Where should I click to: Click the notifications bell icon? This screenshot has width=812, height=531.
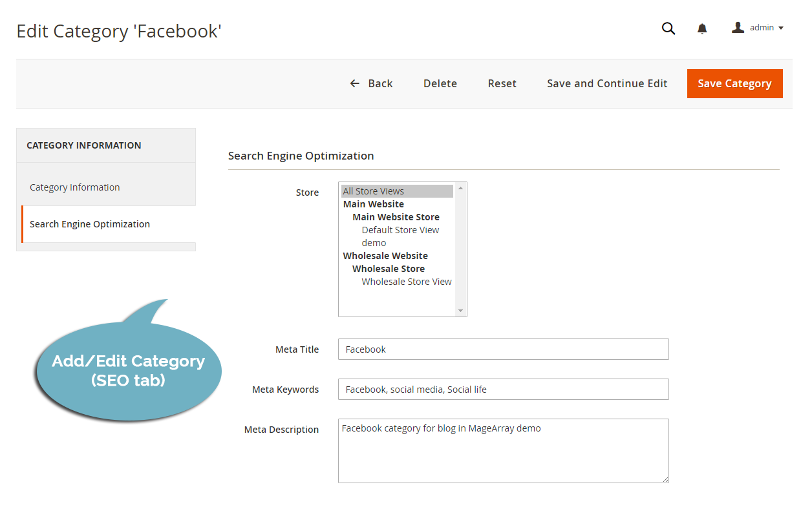pyautogui.click(x=702, y=28)
